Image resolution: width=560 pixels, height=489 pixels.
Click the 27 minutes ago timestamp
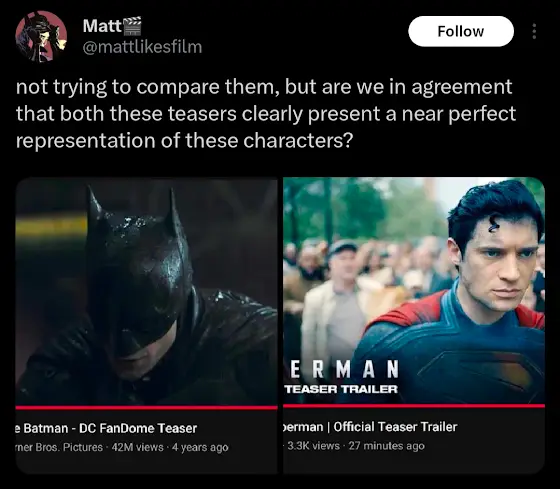386,446
